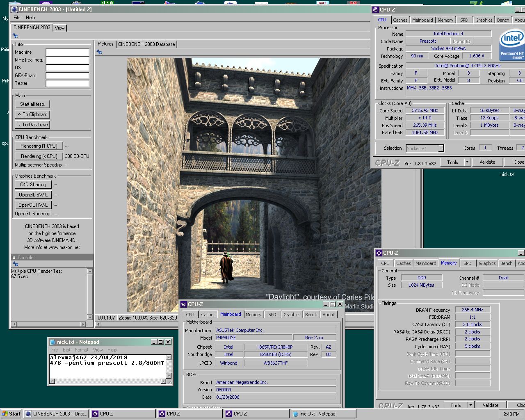Click Validate in CPU-Z Processor window
The image size is (525, 420).
tap(487, 162)
